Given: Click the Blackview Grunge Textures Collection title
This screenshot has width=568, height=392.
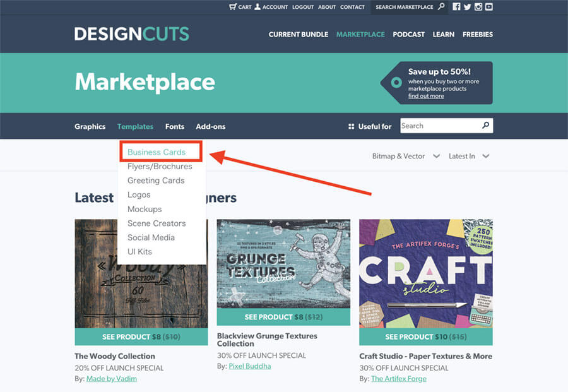Looking at the screenshot, I should [267, 340].
